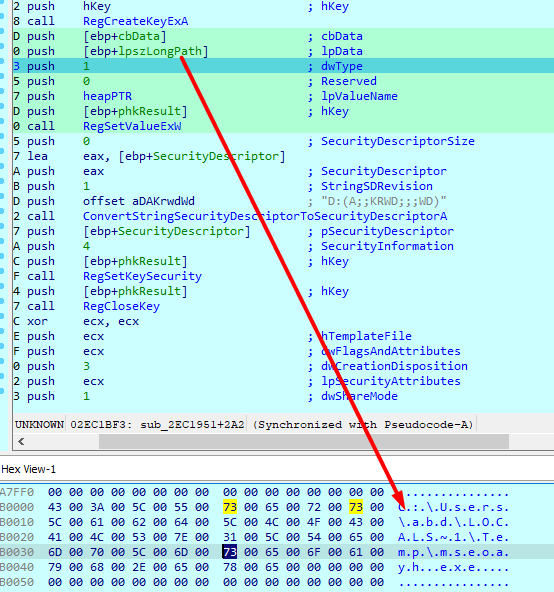Click the lpData comment
554x592 pixels.
[x=341, y=51]
